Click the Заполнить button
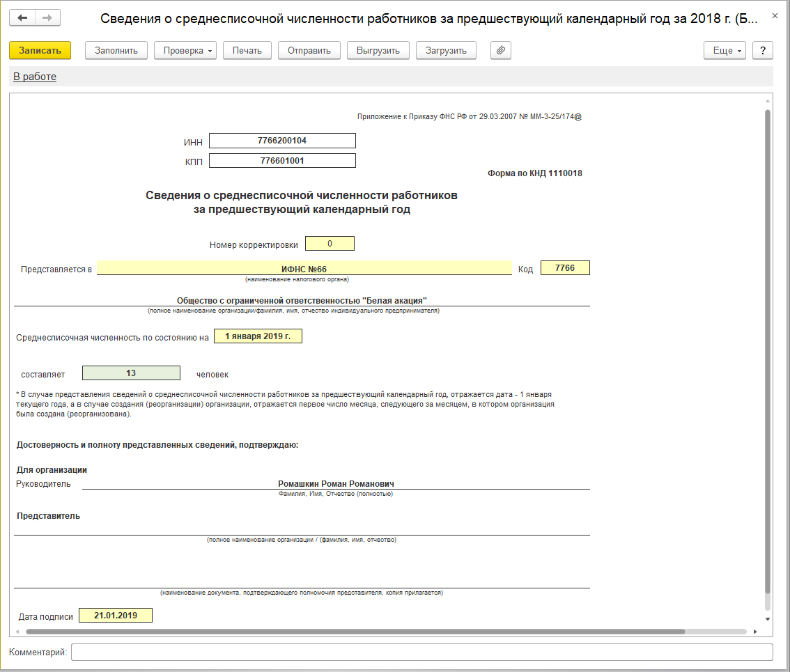Viewport: 790px width, 672px height. (116, 50)
